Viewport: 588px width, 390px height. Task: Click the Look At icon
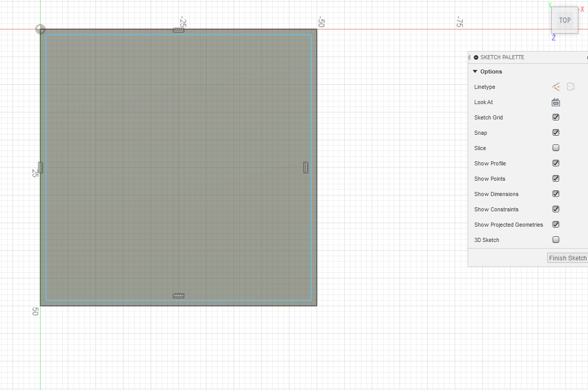tap(556, 102)
